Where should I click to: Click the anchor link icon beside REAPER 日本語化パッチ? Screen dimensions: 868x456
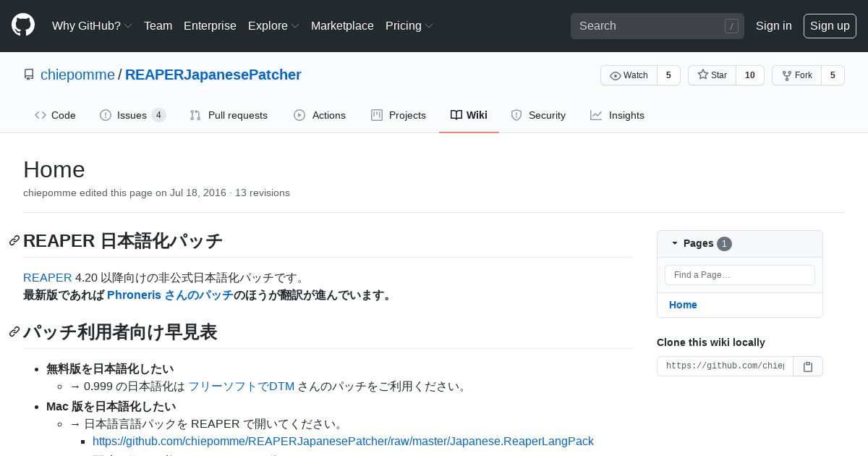click(x=14, y=241)
